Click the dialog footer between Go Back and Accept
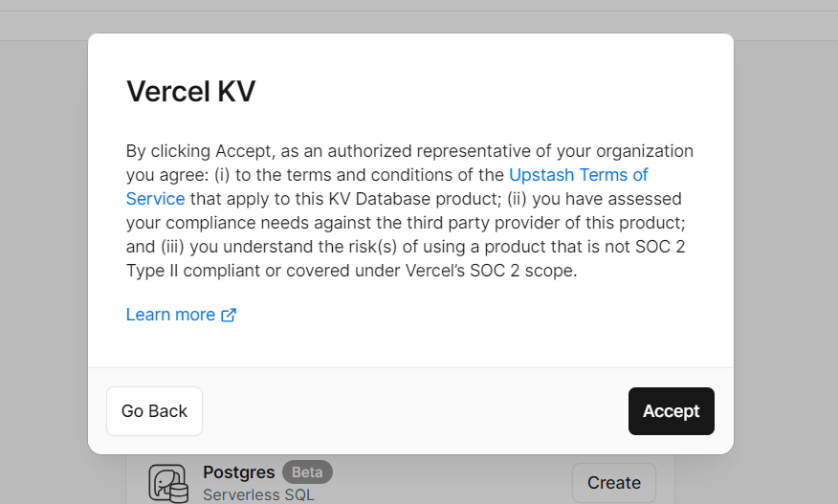Screen dimensions: 838x504 [415, 411]
